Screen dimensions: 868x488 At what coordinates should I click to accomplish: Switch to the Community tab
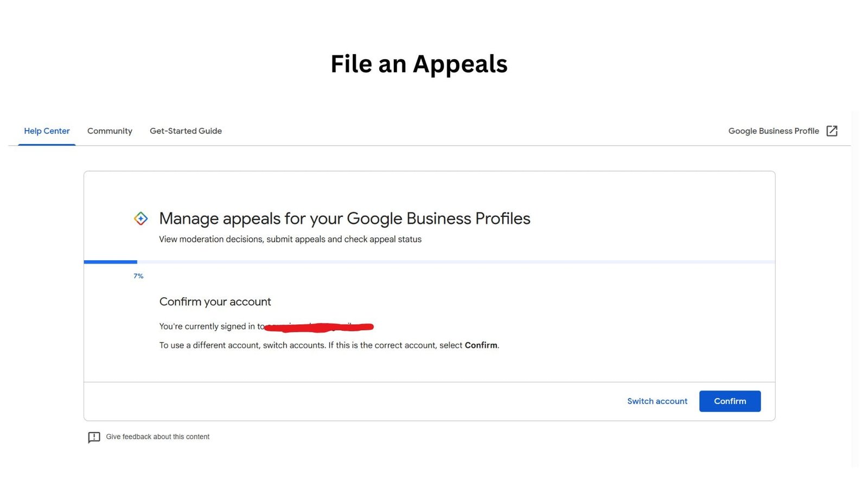click(x=110, y=131)
